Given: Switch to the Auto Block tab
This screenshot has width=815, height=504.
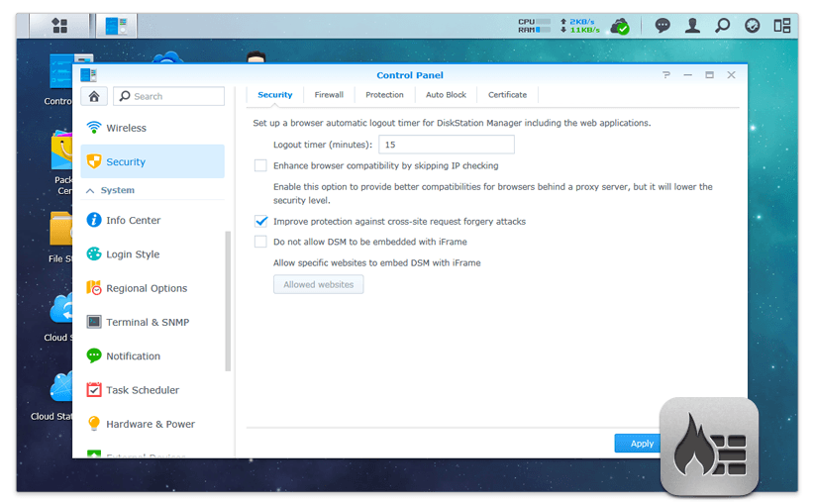Looking at the screenshot, I should point(446,95).
